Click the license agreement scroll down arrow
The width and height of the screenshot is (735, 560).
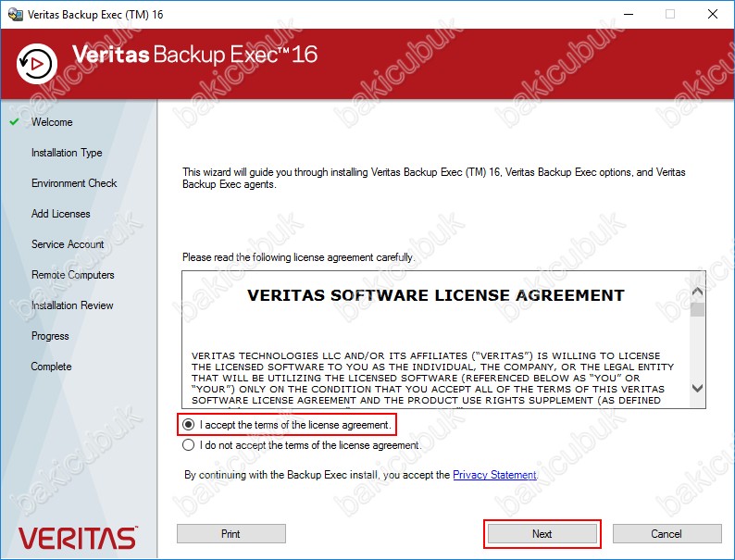tap(697, 388)
